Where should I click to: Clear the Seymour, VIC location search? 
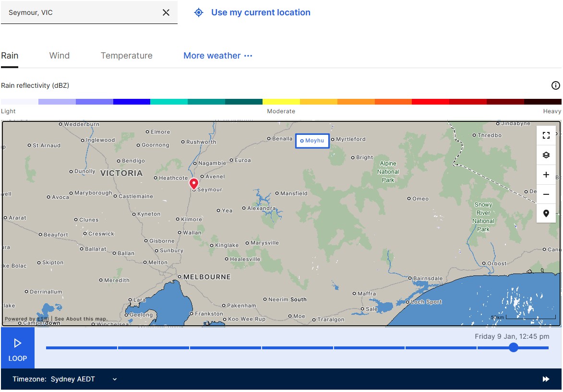pyautogui.click(x=166, y=12)
